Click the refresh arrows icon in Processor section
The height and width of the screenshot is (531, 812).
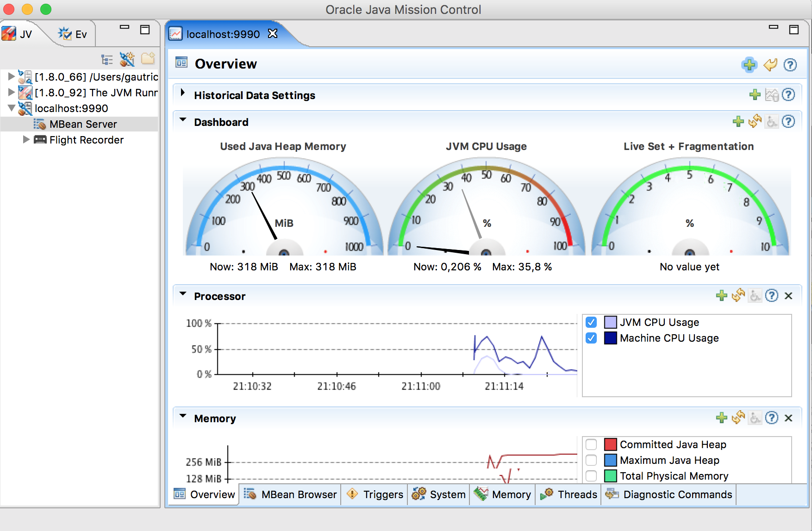pos(738,296)
